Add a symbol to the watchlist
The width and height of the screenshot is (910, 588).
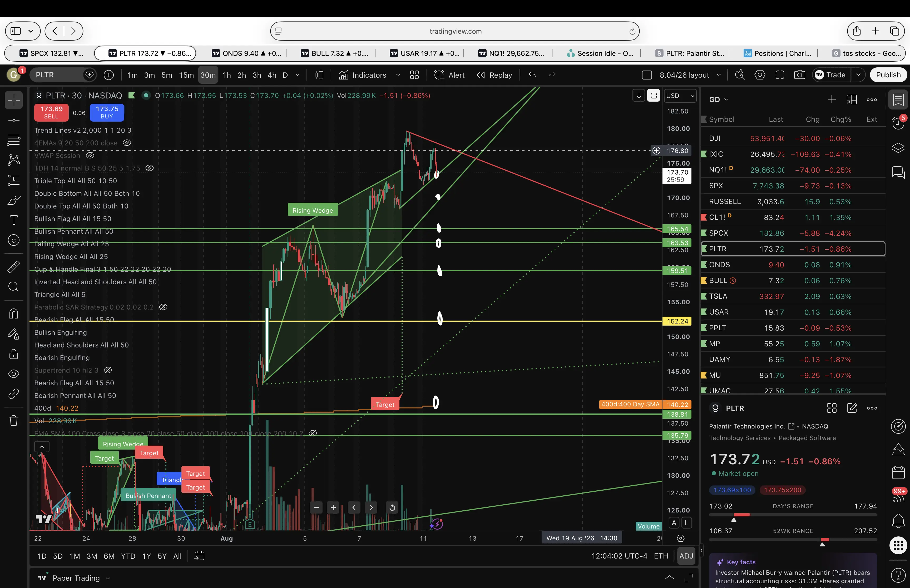coord(832,100)
